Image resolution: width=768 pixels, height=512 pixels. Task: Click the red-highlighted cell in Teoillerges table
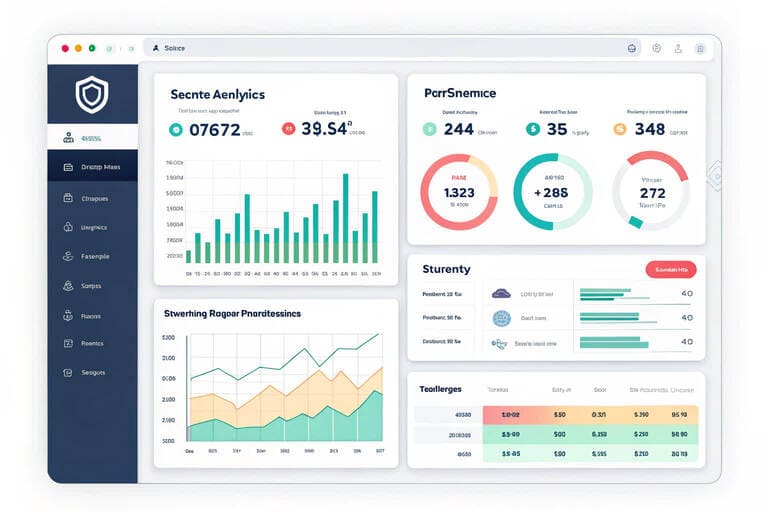(x=511, y=413)
